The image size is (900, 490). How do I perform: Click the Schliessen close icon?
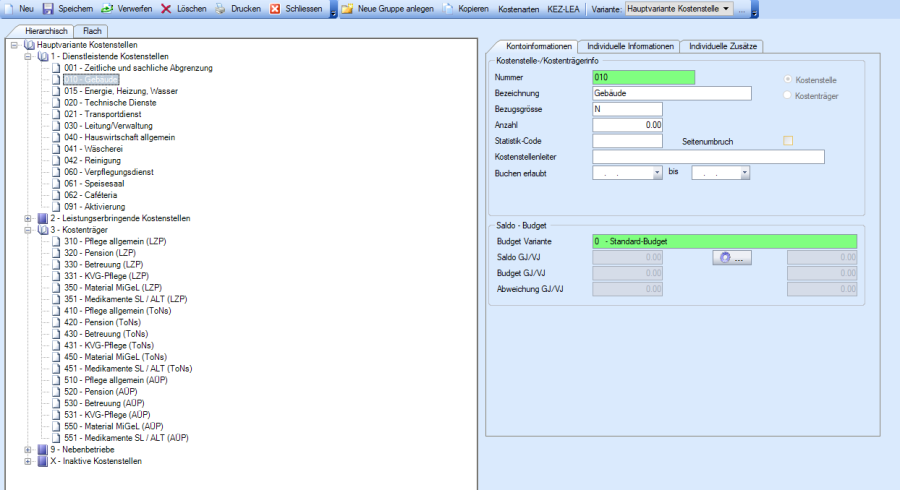(x=275, y=9)
